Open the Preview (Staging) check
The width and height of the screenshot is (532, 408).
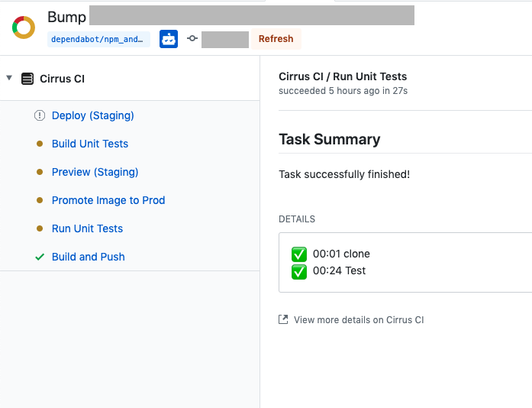point(95,172)
